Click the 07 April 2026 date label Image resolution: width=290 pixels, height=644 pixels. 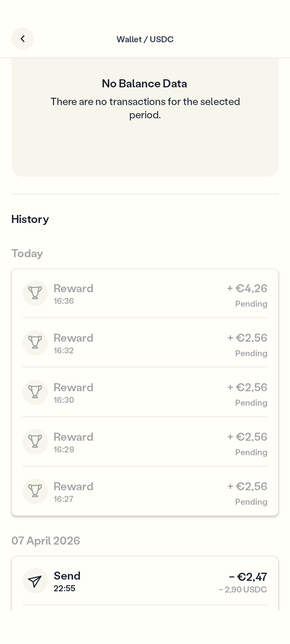(x=46, y=541)
